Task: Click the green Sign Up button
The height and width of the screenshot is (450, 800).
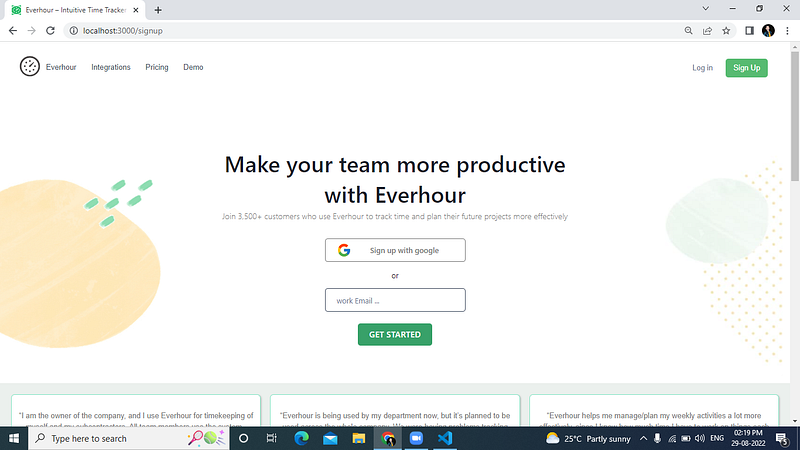Action: [746, 68]
